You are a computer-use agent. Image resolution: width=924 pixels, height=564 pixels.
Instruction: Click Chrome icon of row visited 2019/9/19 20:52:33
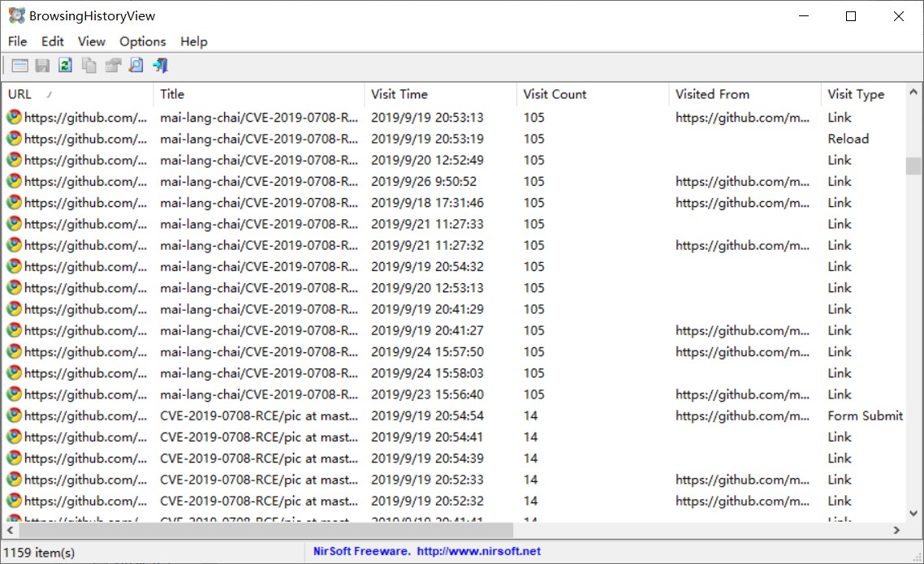point(14,480)
